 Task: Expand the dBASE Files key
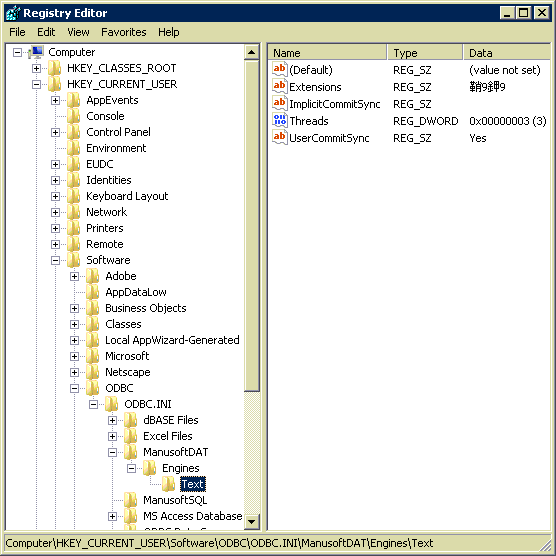coord(112,421)
